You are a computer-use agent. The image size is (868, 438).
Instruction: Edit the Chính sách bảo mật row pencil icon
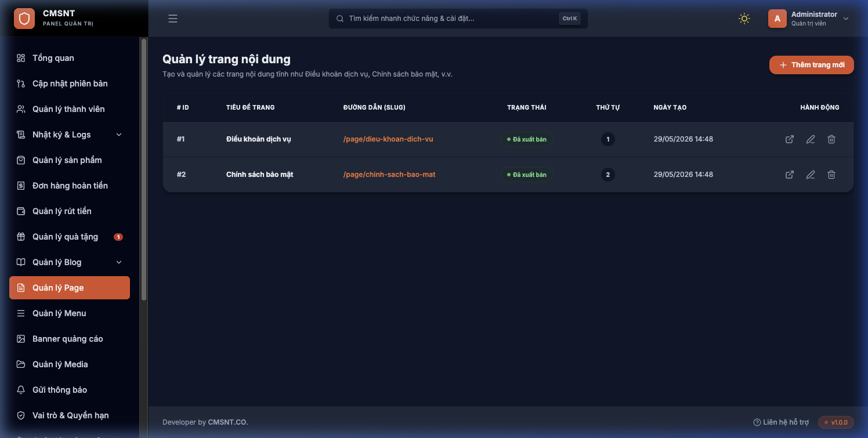point(811,175)
